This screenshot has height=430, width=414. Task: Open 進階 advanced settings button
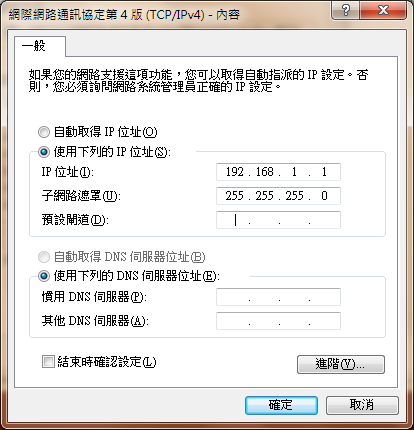coord(341,364)
